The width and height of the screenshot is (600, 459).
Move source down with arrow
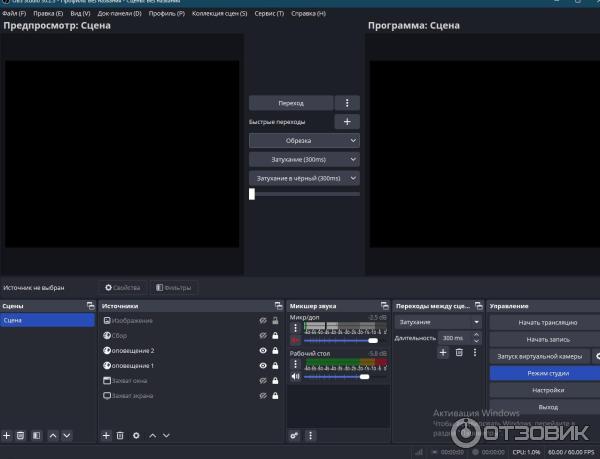tap(166, 435)
